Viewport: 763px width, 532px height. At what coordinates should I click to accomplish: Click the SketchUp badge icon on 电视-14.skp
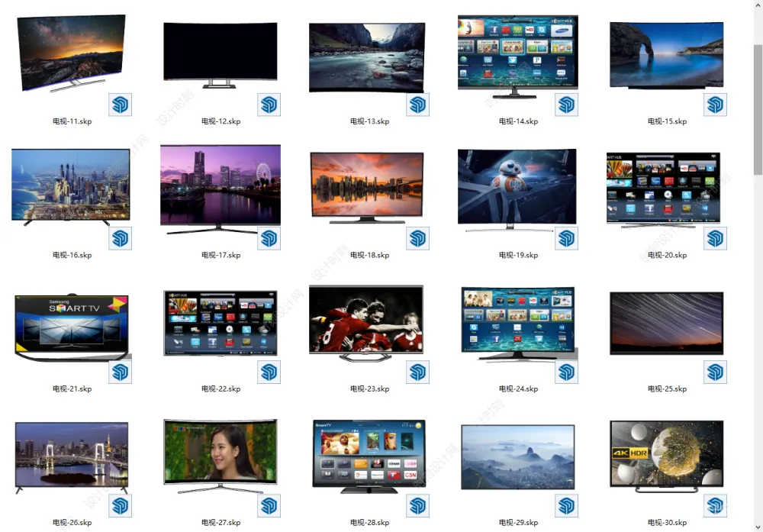(x=566, y=105)
